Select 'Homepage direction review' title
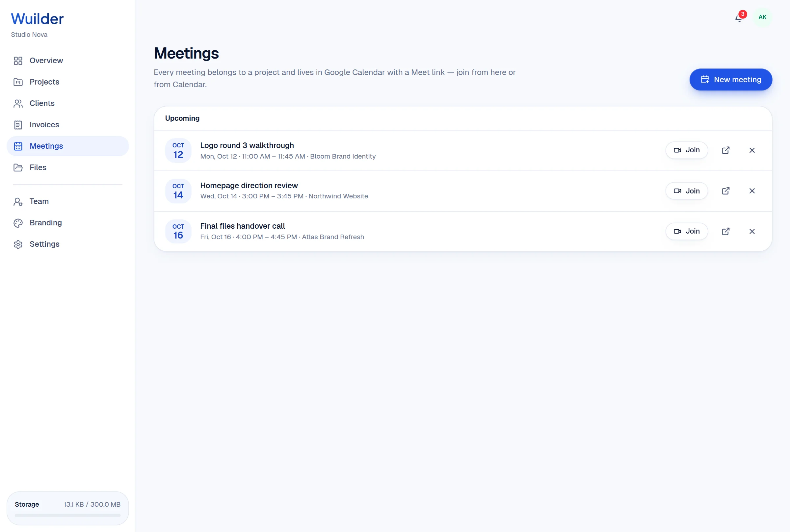The image size is (790, 532). pos(249,186)
